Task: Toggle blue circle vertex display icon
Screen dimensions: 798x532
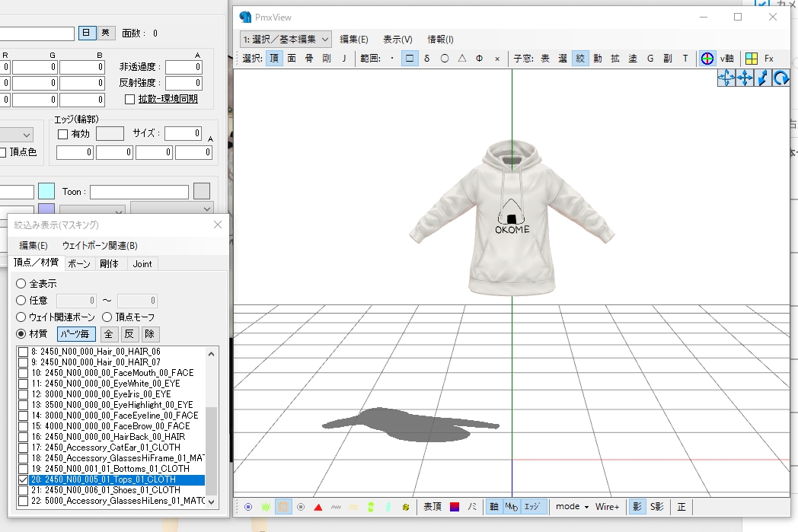Action: [x=248, y=507]
